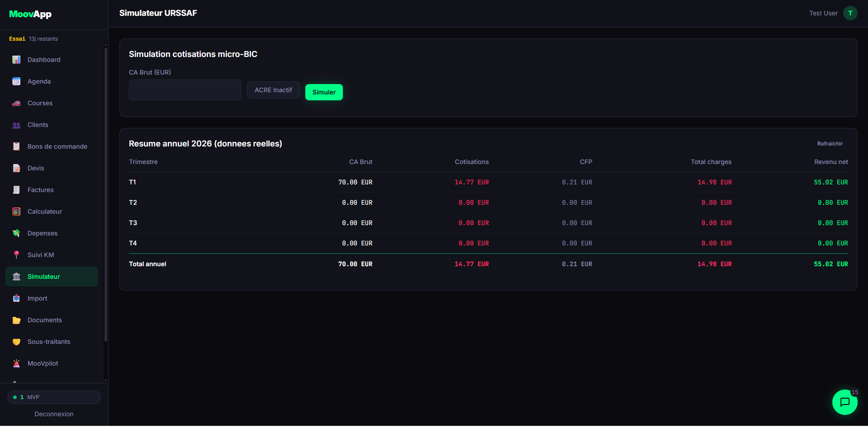Open the Devis menu label
868x428 pixels.
[36, 168]
